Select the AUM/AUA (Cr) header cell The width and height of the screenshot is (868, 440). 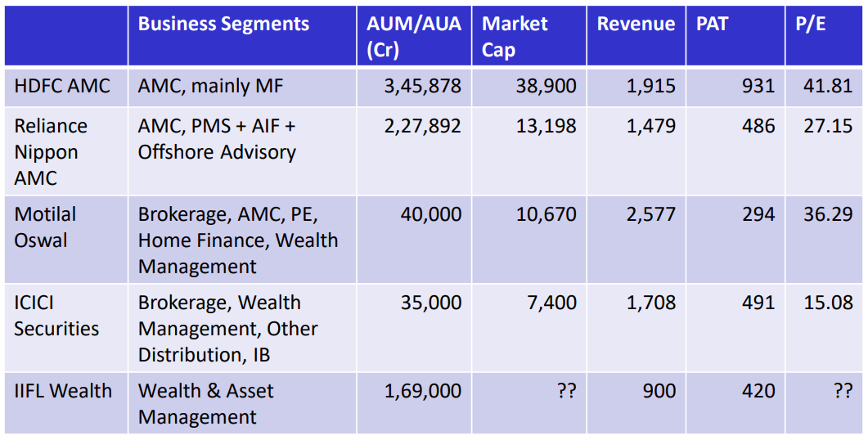(x=413, y=36)
